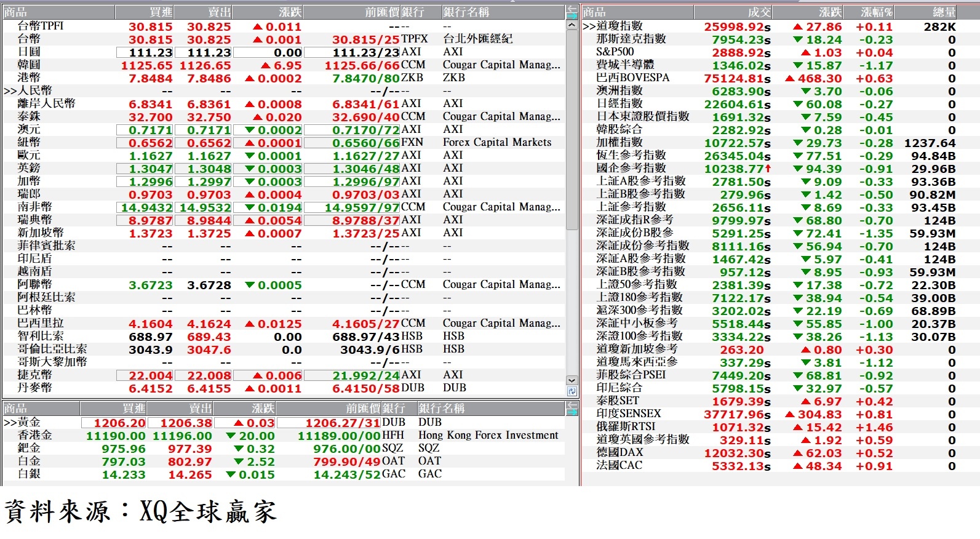Select the 德國DAX row
Viewport: 980px width, 539px height.
781,452
